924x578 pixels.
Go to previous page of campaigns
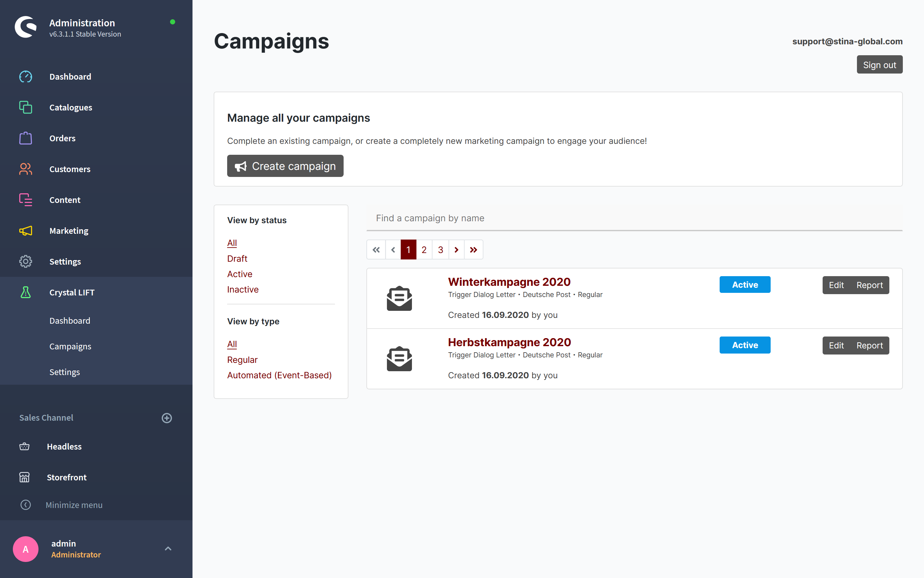tap(393, 250)
